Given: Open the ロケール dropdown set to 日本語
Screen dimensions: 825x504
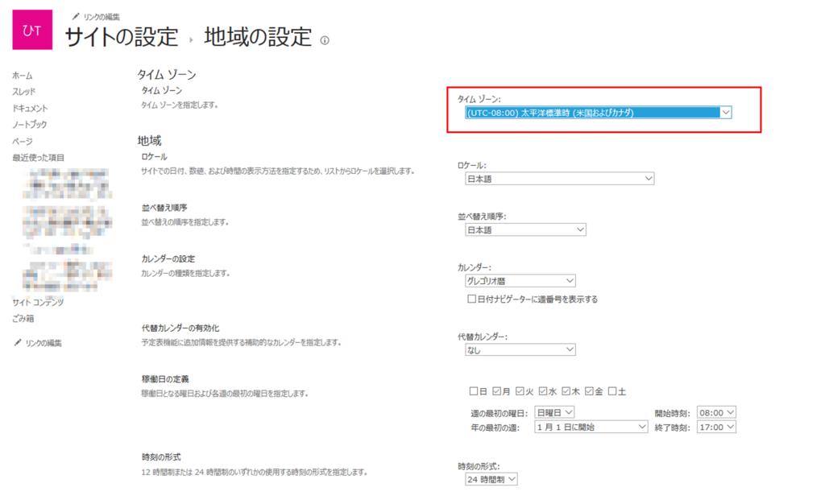Looking at the screenshot, I should point(559,179).
